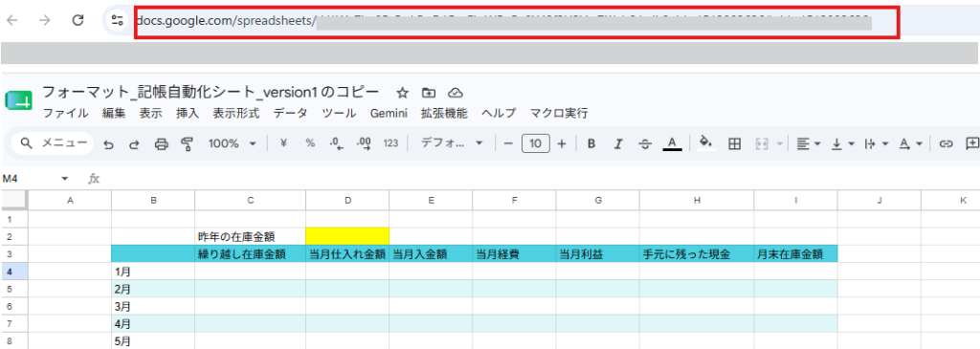Open the 100% zoom dropdown
Image resolution: width=980 pixels, height=349 pixels.
pos(233,143)
